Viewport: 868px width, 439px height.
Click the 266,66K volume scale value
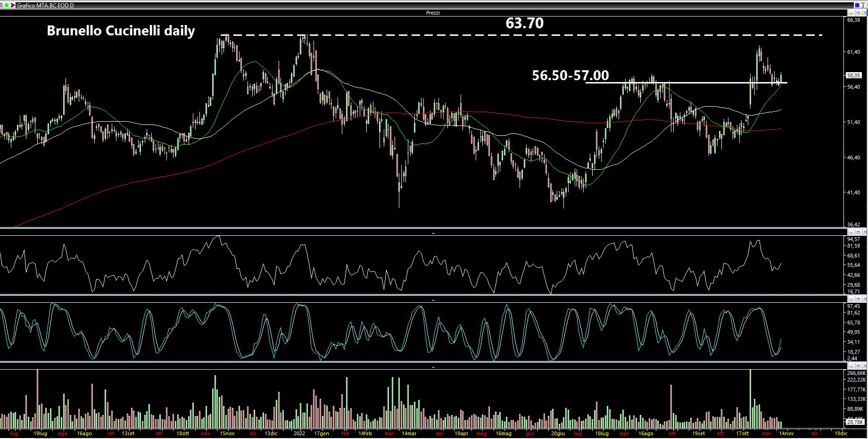tap(855, 373)
